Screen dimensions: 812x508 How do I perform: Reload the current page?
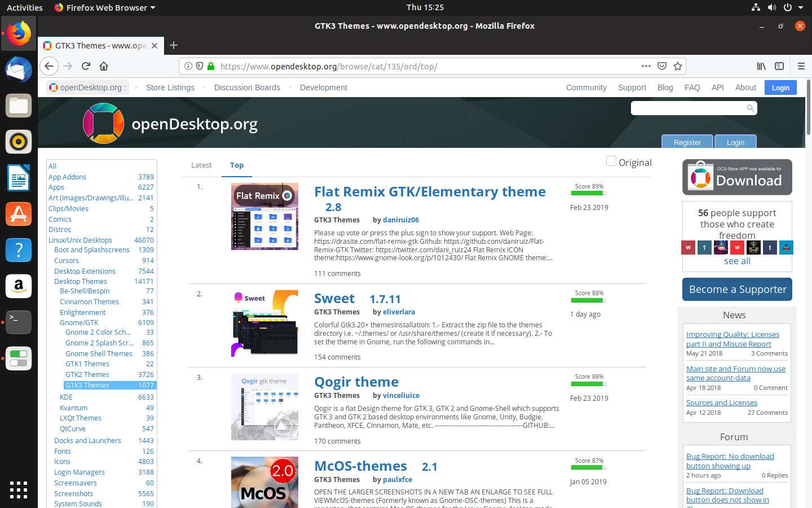tap(86, 66)
